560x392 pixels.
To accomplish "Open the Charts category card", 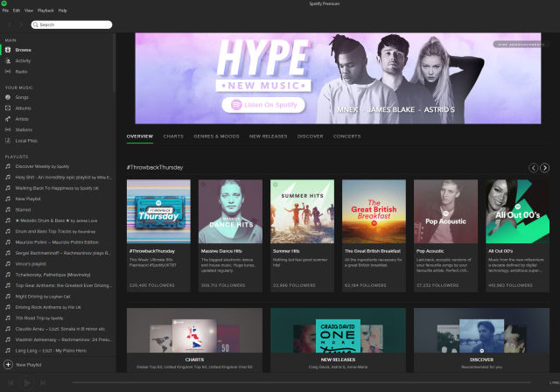I will click(x=194, y=340).
